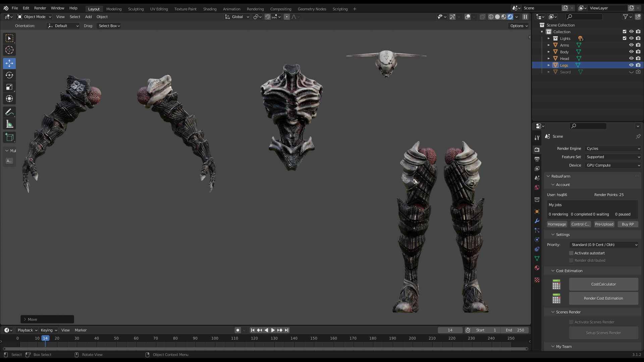644x362 pixels.
Task: Open the Material properties tab
Action: (x=537, y=268)
